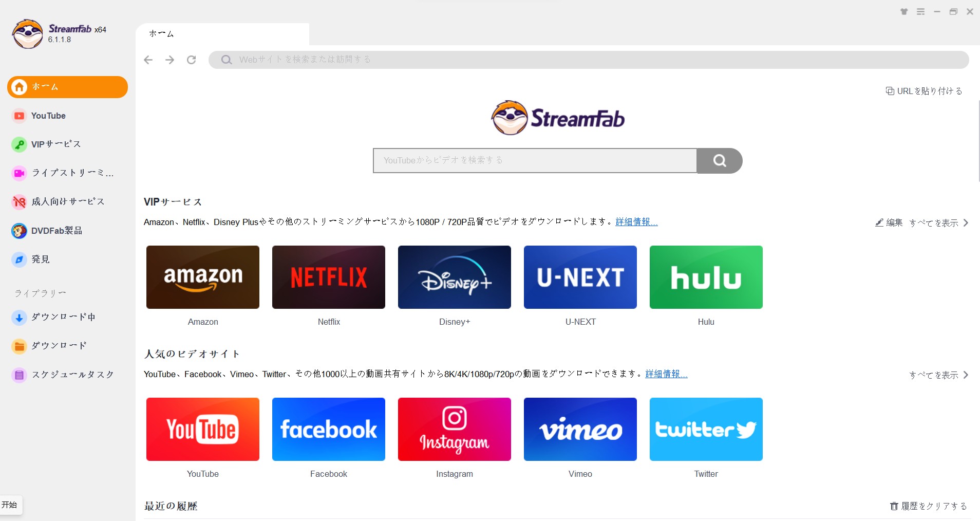980x521 pixels.
Task: Expand すべてを表示 for popular video sites
Action: tap(939, 375)
